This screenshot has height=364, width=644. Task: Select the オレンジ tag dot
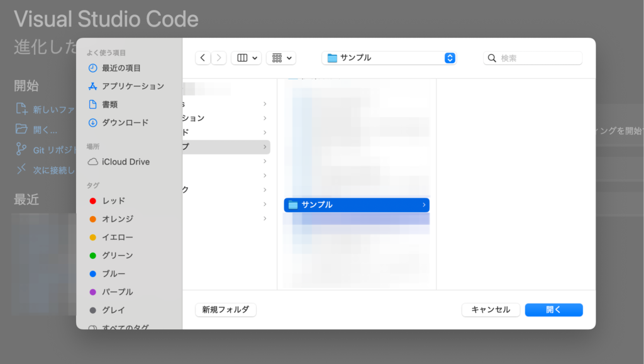click(92, 219)
